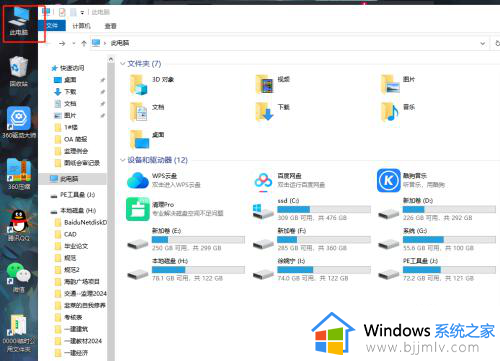
Task: Open the address bar history dropdown
Action: tap(482, 43)
